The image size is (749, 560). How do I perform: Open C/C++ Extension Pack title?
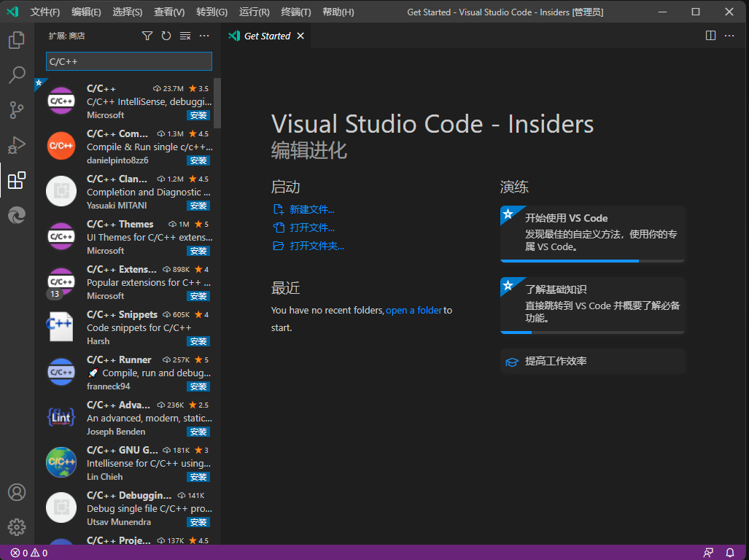tap(121, 269)
